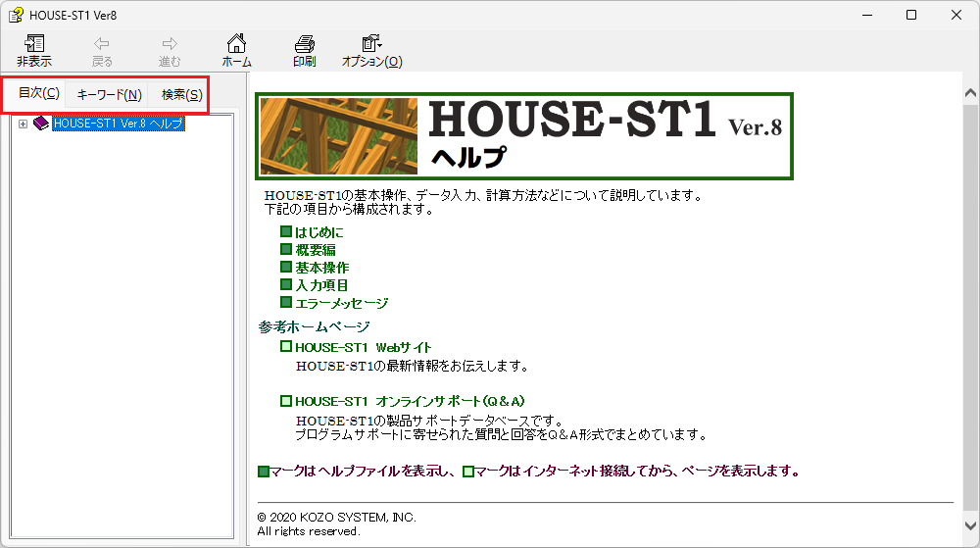980x548 pixels.
Task: Open the 概要編 help link
Action: click(x=315, y=250)
